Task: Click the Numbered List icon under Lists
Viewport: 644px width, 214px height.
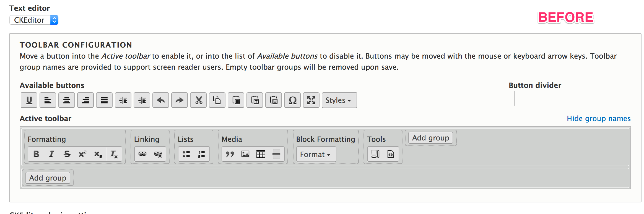Action: [201, 154]
